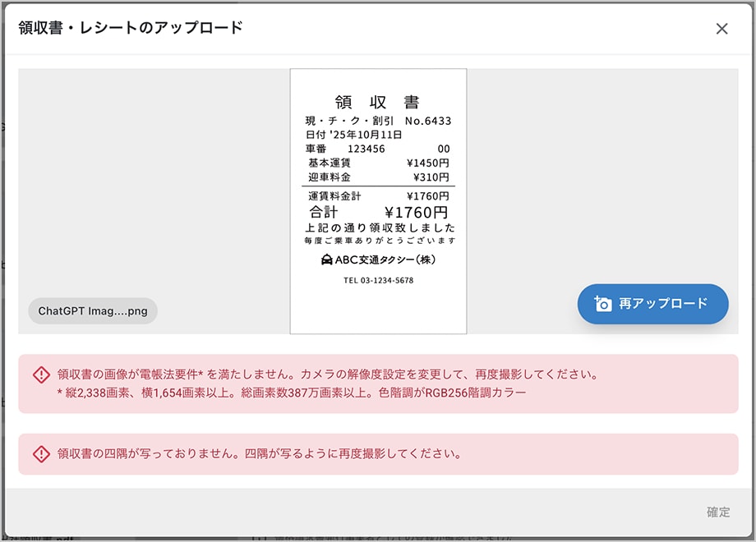Click the 四隅が写っておりません error message
The width and height of the screenshot is (756, 542).
pos(259,453)
